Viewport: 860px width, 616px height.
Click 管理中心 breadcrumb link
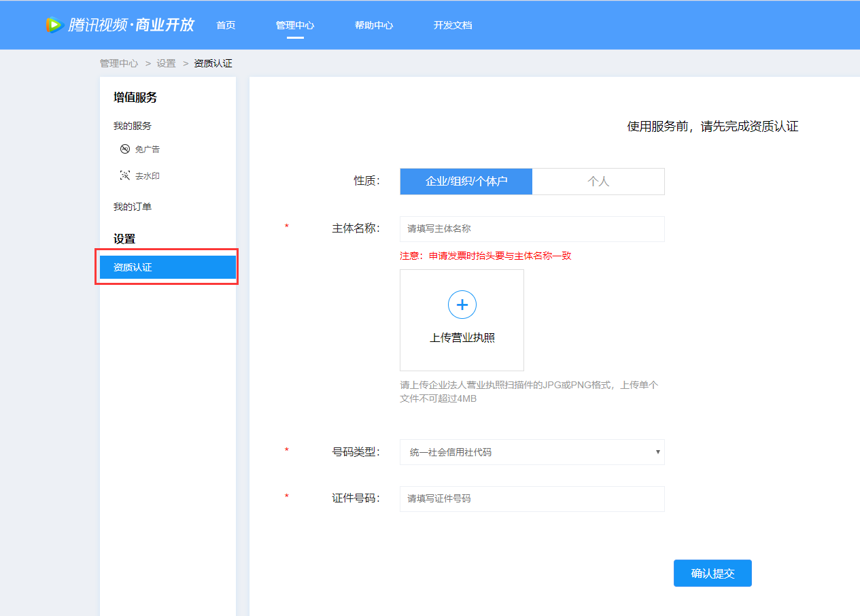pyautogui.click(x=119, y=63)
